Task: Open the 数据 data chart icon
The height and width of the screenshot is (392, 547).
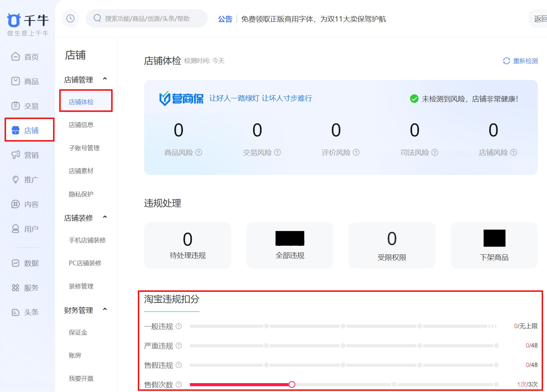Action: (15, 263)
